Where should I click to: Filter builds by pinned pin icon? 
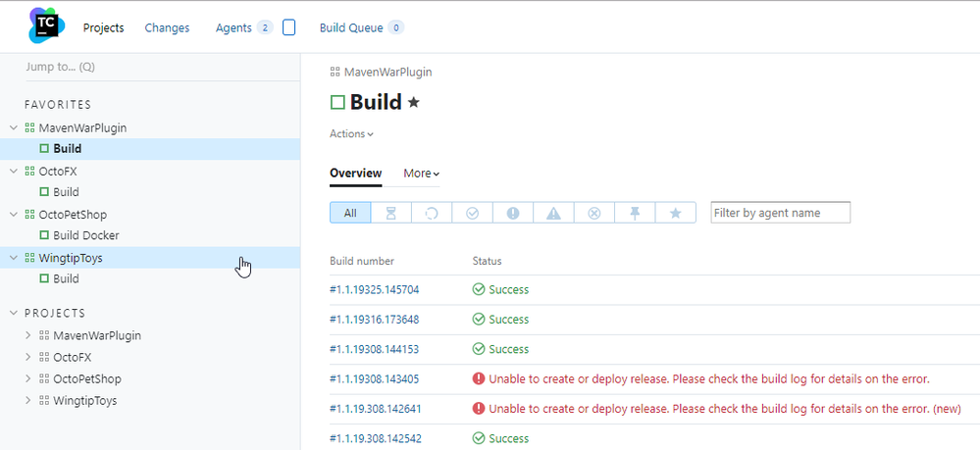(635, 213)
